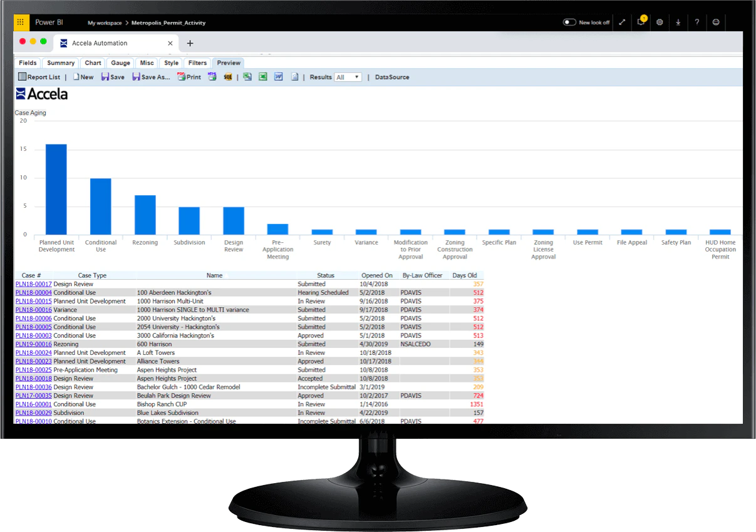Open the Print dialog

[188, 76]
